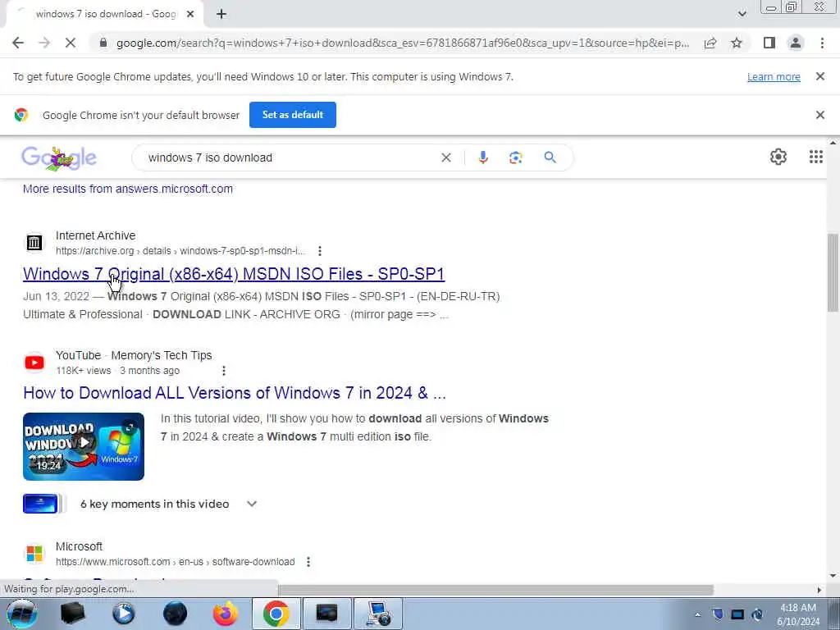This screenshot has width=840, height=630.
Task: Open the Windows Start menu
Action: tap(21, 614)
